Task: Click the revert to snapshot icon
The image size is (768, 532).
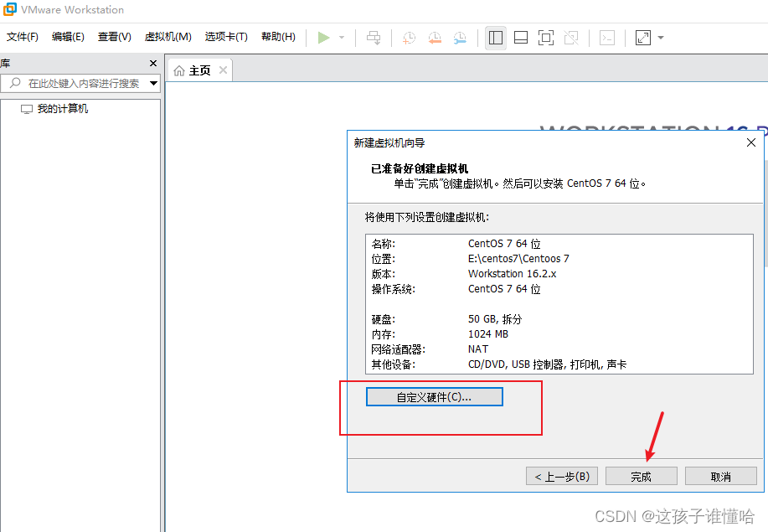Action: (x=435, y=38)
